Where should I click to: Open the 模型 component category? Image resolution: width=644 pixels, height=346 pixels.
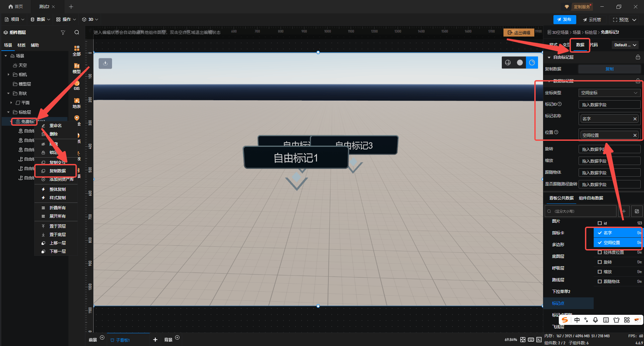point(77,68)
